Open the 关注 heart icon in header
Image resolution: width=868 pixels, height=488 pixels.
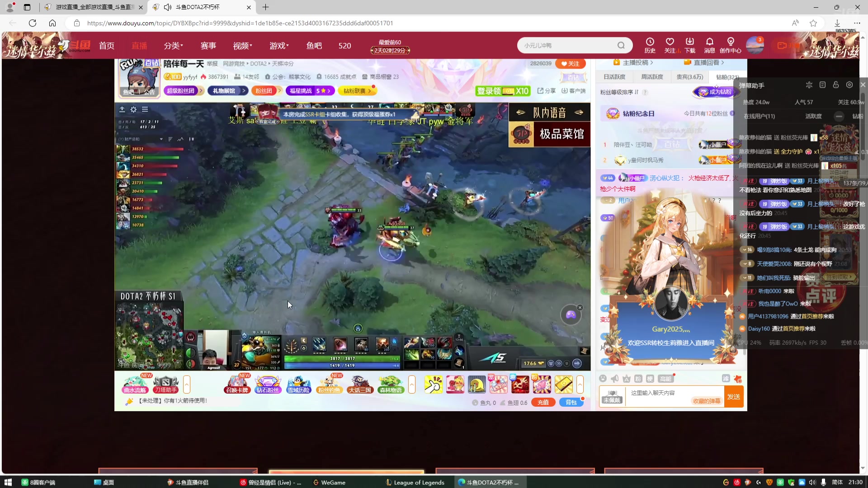(x=670, y=45)
